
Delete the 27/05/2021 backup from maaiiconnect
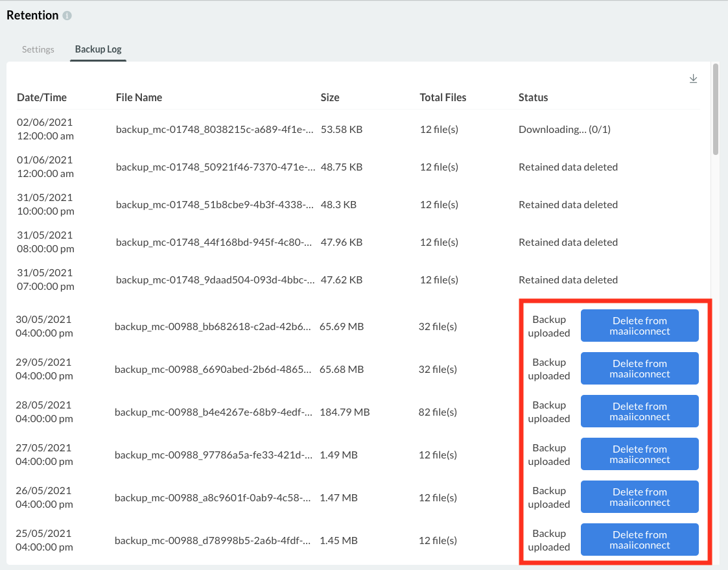point(639,454)
